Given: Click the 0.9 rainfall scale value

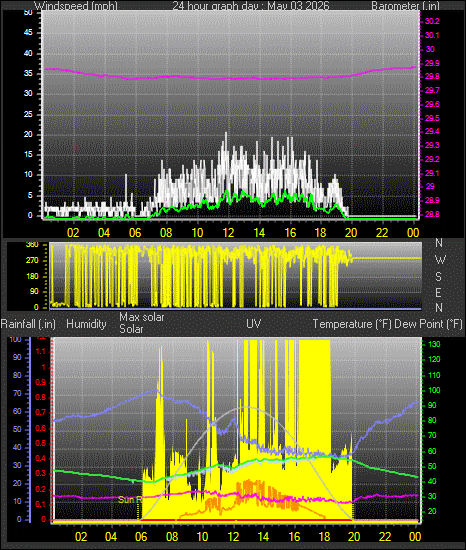Looking at the screenshot, I should [x=40, y=382].
